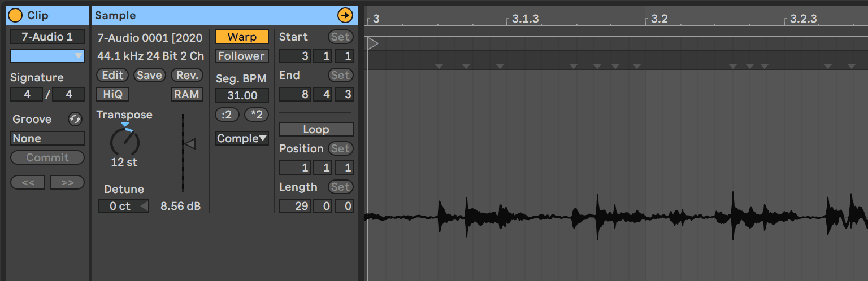
Task: Click the 44.1 kHz 24 Bit 2 Ch text
Action: 150,56
